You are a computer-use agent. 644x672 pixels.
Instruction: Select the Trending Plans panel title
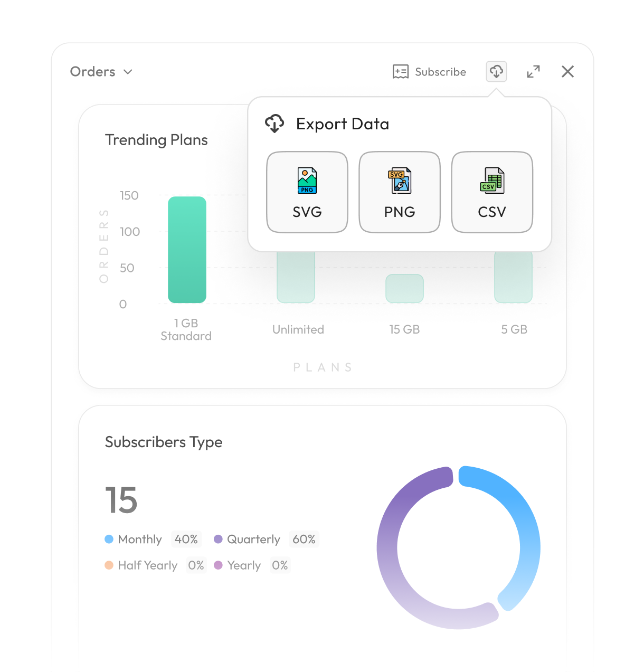click(x=156, y=140)
